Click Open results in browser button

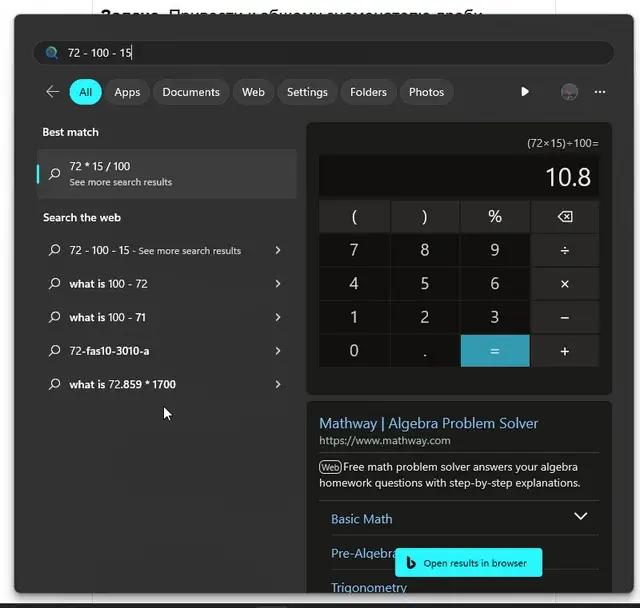pyautogui.click(x=468, y=563)
